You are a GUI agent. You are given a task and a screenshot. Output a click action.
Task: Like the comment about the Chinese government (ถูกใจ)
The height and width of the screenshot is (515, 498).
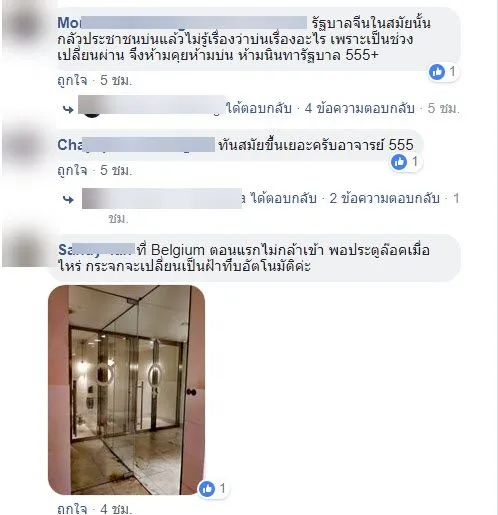tap(72, 80)
